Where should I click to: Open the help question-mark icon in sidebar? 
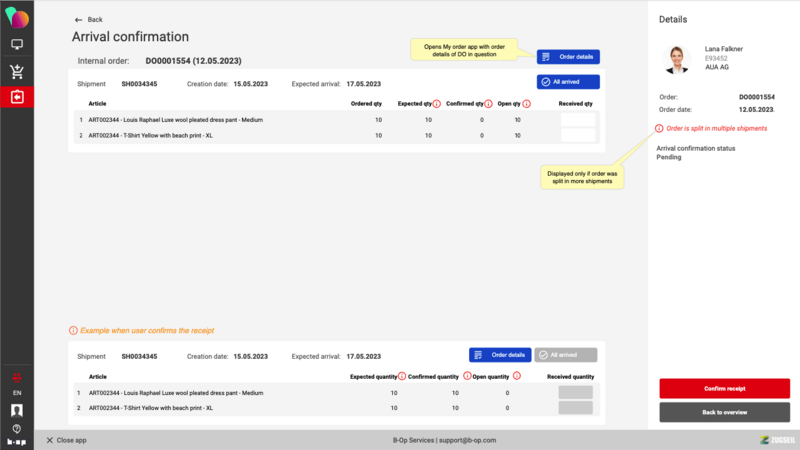(x=17, y=427)
